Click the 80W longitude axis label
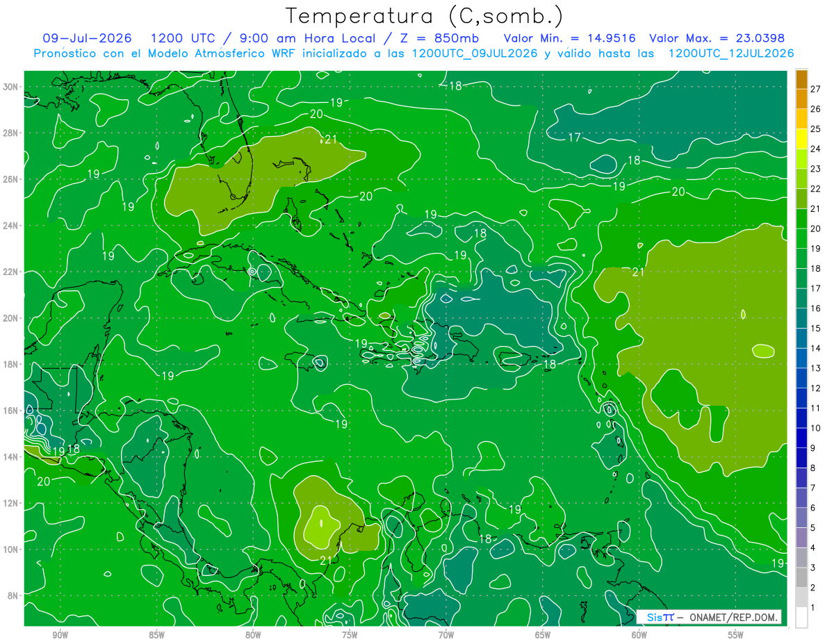Viewport: 834px width, 644px height. tap(253, 635)
